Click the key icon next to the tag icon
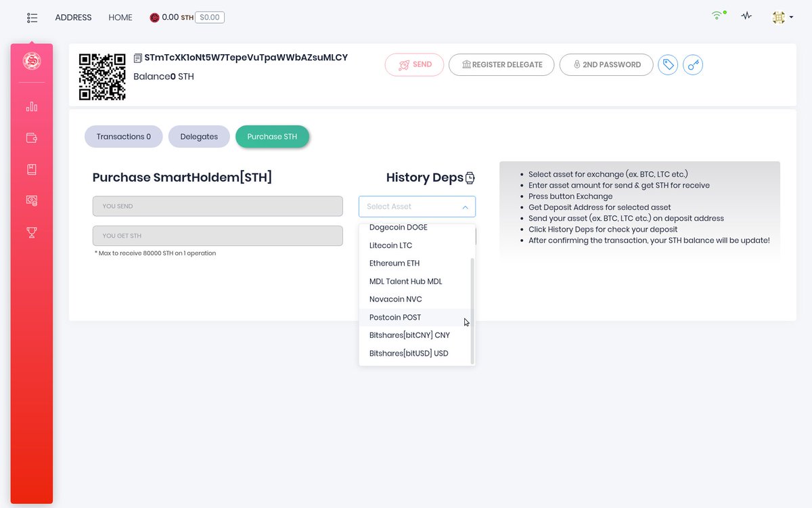Viewport: 812px width, 508px height. click(693, 64)
